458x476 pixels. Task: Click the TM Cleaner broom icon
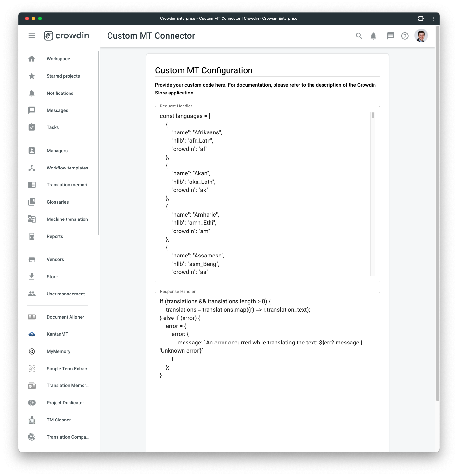point(32,420)
